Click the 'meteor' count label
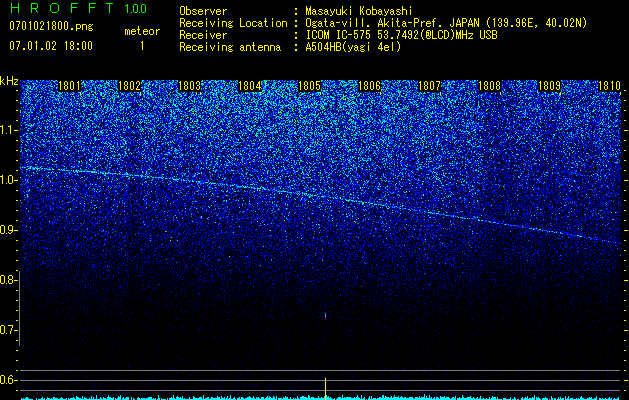629x400 pixels. click(142, 31)
